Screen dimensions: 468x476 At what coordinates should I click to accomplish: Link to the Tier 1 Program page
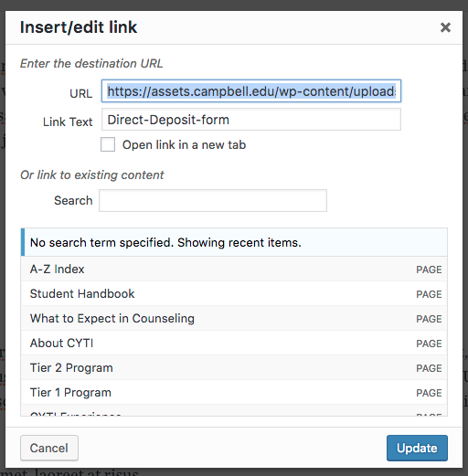click(234, 392)
